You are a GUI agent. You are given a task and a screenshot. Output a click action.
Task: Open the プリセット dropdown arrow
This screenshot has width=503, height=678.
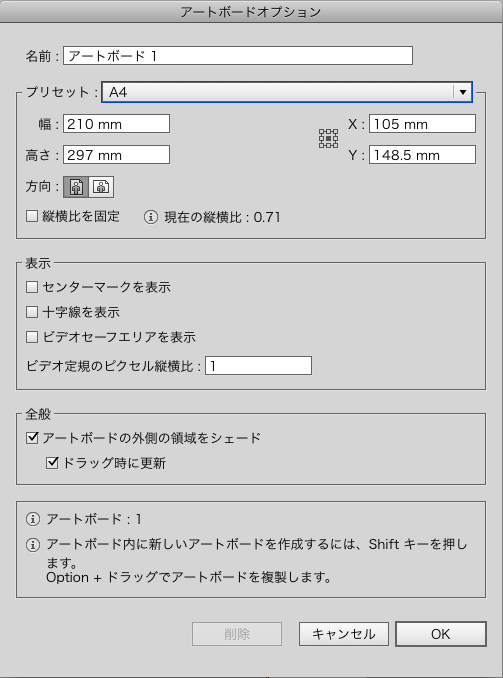click(463, 92)
